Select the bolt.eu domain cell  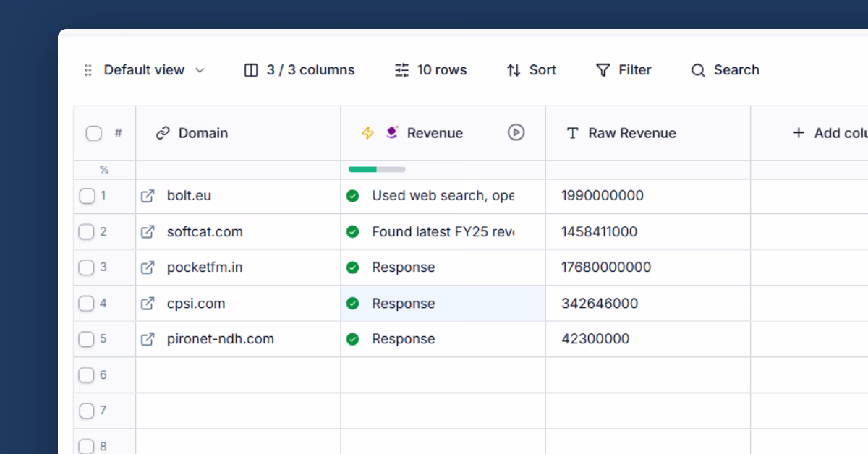238,196
